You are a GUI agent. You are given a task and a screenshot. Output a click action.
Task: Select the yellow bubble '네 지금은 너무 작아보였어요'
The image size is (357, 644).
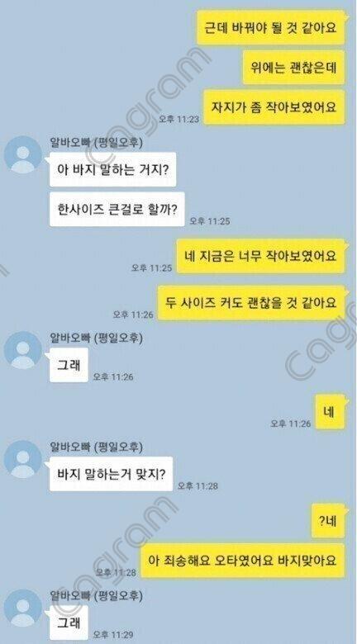tap(260, 256)
